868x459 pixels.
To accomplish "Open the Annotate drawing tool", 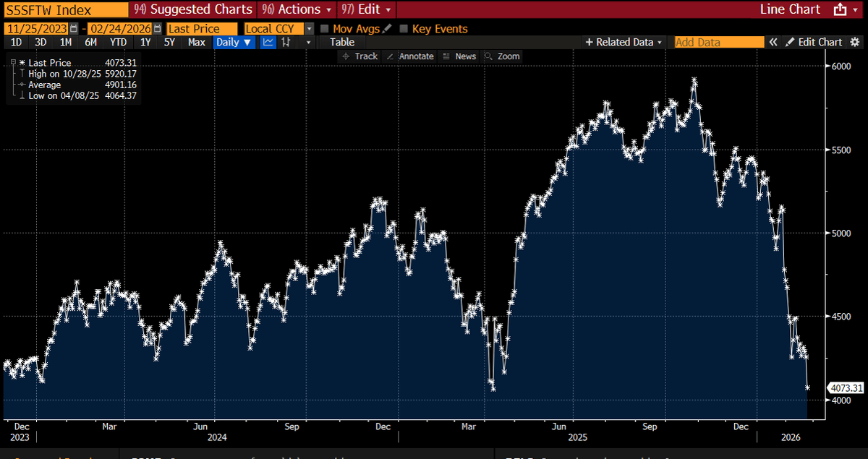I will click(x=410, y=56).
